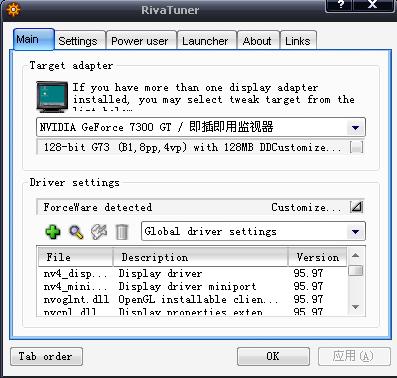Viewport: 397px width, 378px height.
Task: Sort by the Description column header
Action: [201, 257]
